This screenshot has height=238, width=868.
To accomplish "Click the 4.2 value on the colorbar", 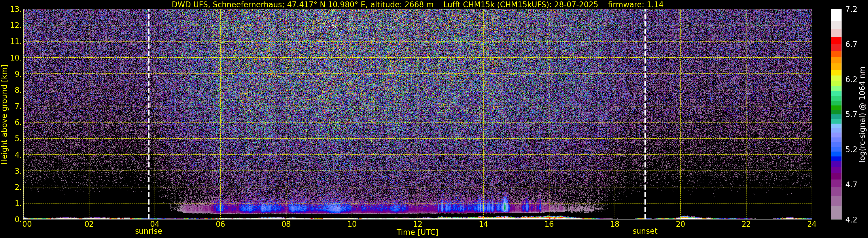I will tap(852, 220).
